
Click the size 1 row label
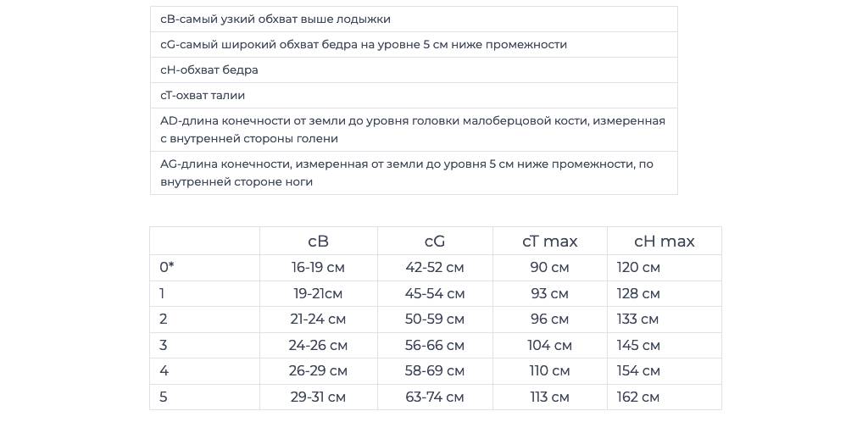pos(162,293)
